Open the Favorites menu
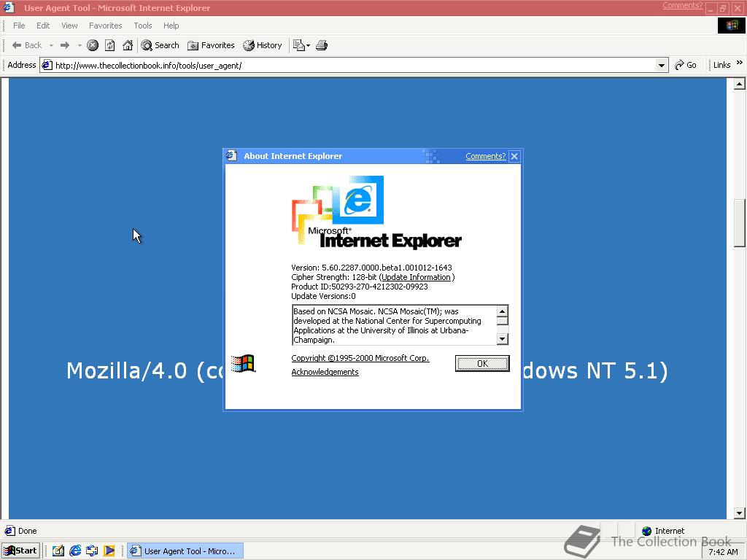 105,26
